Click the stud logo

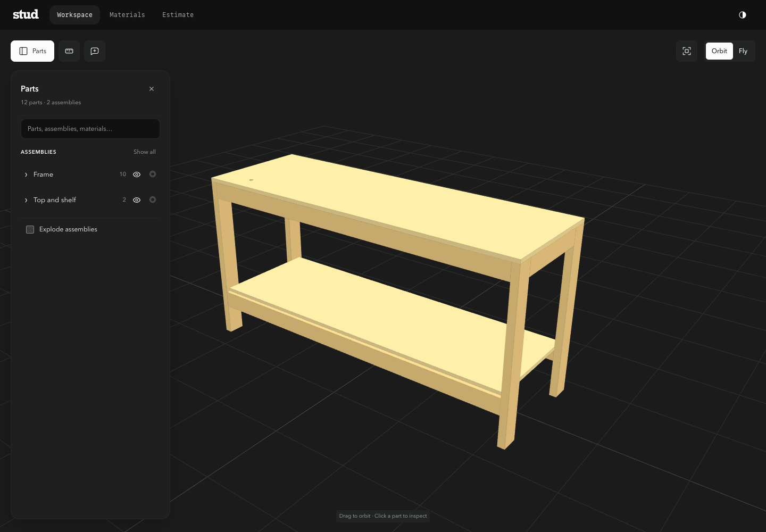click(26, 14)
